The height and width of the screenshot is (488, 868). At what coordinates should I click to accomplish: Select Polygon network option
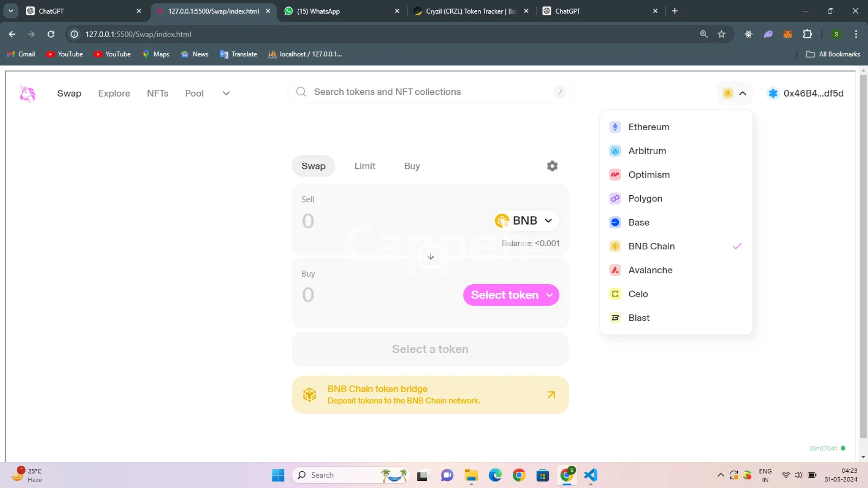[x=645, y=198]
